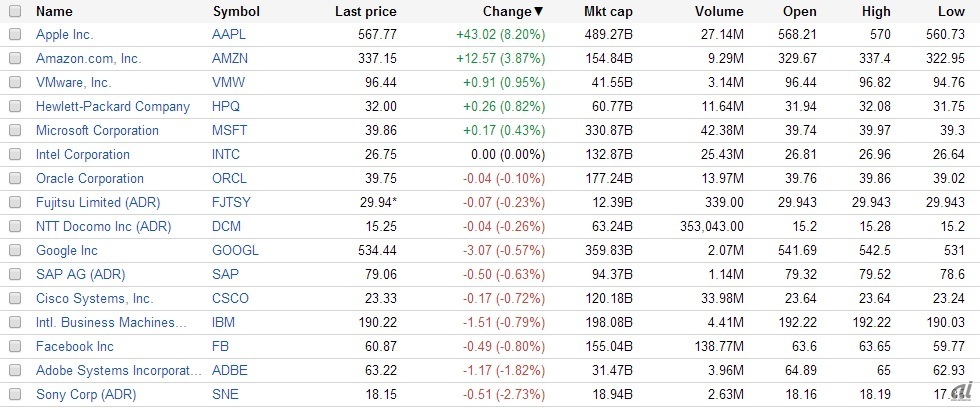Select the checkbox for Google Inc row
The width and height of the screenshot is (980, 409).
click(14, 251)
